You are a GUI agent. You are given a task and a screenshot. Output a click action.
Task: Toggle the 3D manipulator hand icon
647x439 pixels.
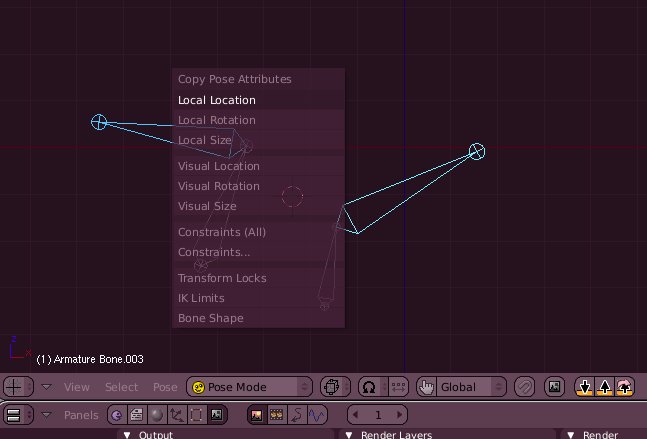(427, 387)
